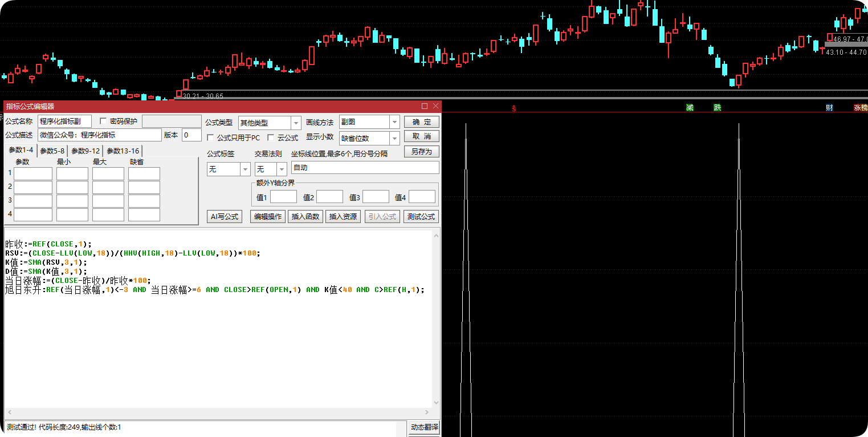Click the blue 财 marker on the chart
Viewport: 868px width, 437px height.
(829, 108)
